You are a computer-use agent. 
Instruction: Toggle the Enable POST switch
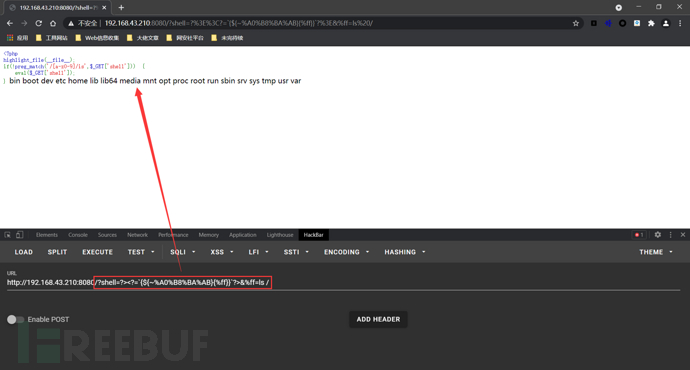pyautogui.click(x=15, y=319)
